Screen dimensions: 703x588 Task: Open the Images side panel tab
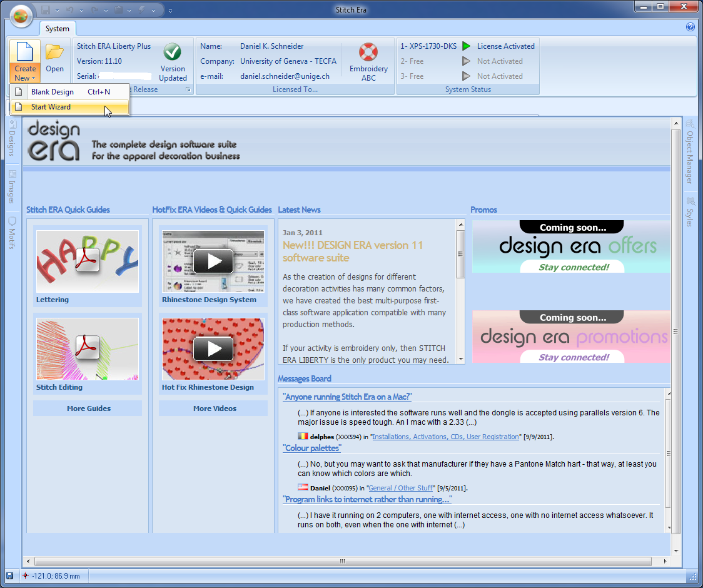(12, 187)
